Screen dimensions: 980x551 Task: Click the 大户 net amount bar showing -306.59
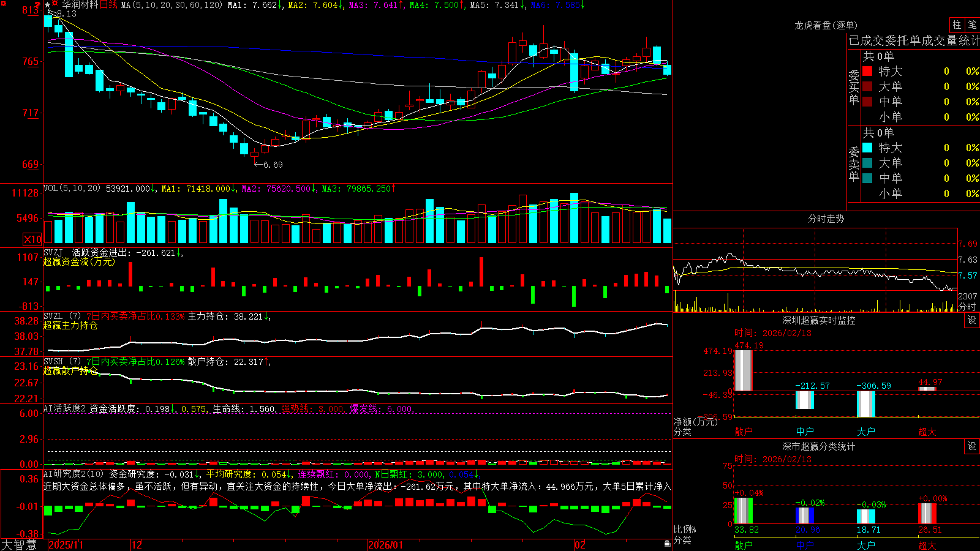(866, 404)
